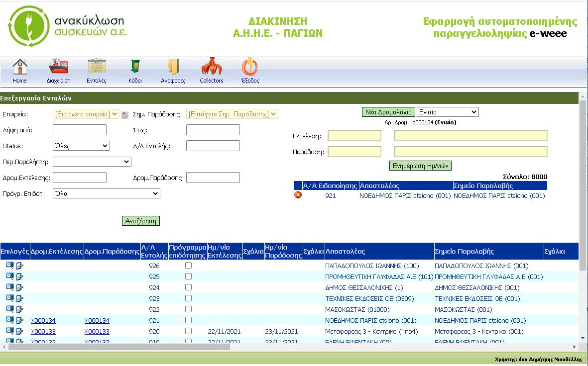588x366 pixels.
Task: Focus the Λήψη από date field
Action: (80, 130)
